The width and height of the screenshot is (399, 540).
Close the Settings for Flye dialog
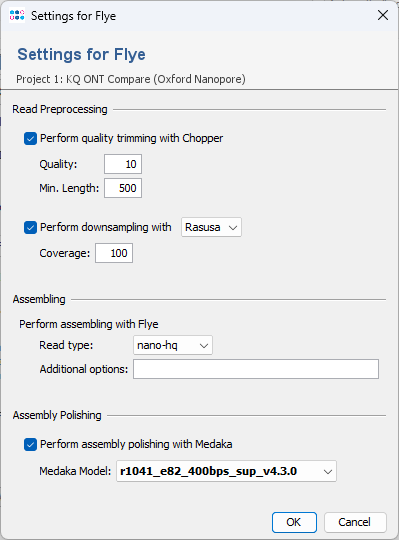pos(383,15)
